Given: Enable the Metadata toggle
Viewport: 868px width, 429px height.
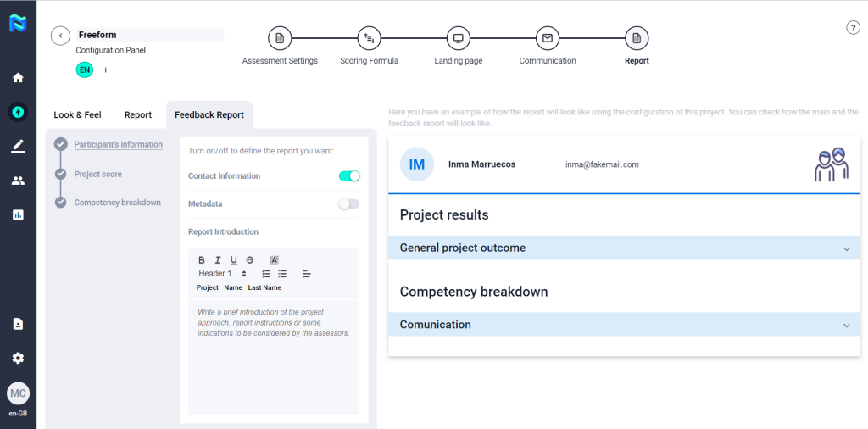Looking at the screenshot, I should (348, 204).
